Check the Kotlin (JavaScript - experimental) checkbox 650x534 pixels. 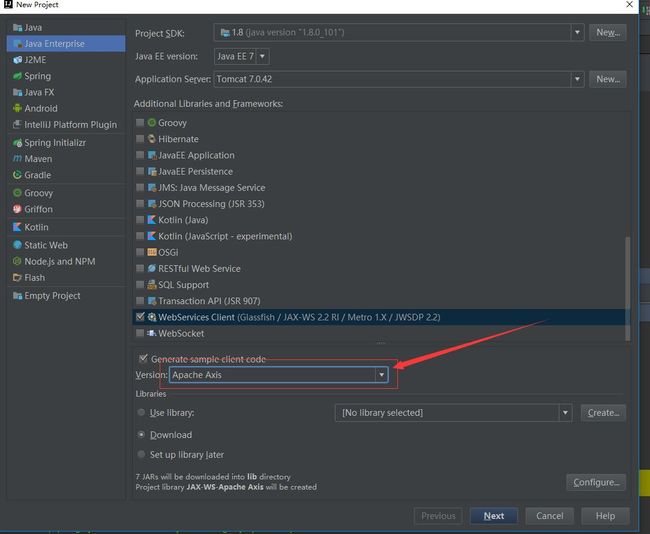140,236
